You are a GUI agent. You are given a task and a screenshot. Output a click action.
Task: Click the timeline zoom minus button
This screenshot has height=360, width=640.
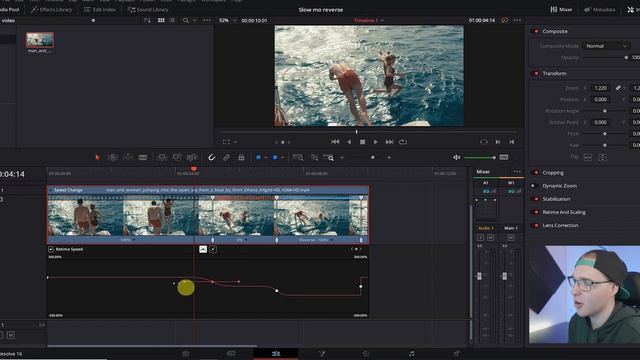[342, 158]
